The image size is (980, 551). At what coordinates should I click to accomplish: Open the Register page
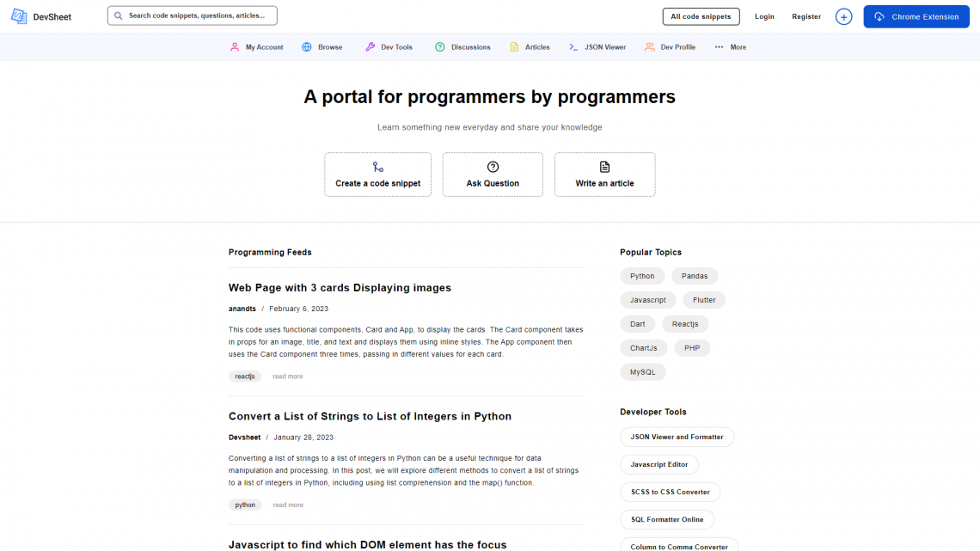(805, 15)
